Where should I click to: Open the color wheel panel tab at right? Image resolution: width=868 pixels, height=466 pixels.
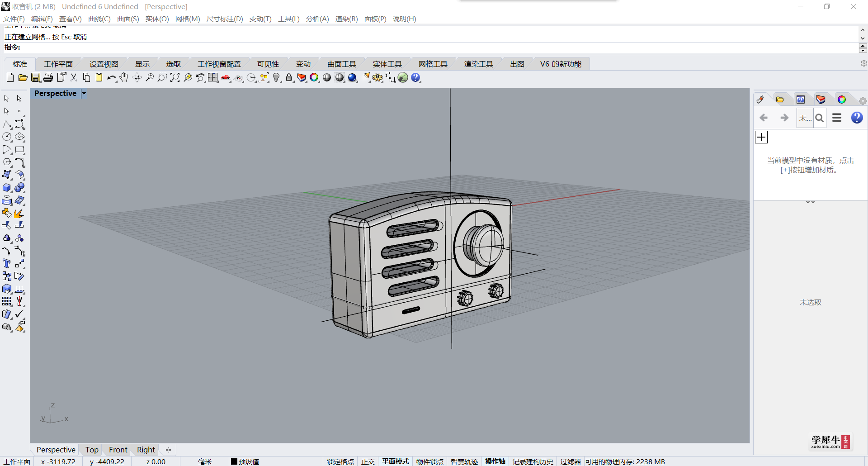click(841, 100)
